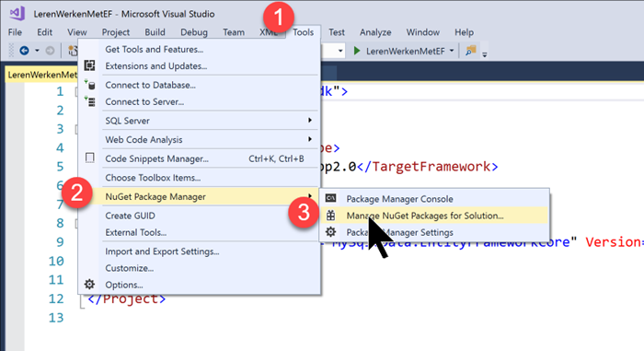Click the Package Manager Settings gear icon
Viewport: 644px width, 351px height.
point(330,232)
